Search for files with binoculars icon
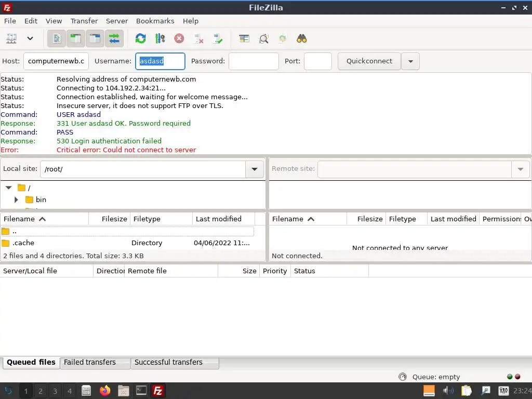The height and width of the screenshot is (399, 532). pos(302,38)
